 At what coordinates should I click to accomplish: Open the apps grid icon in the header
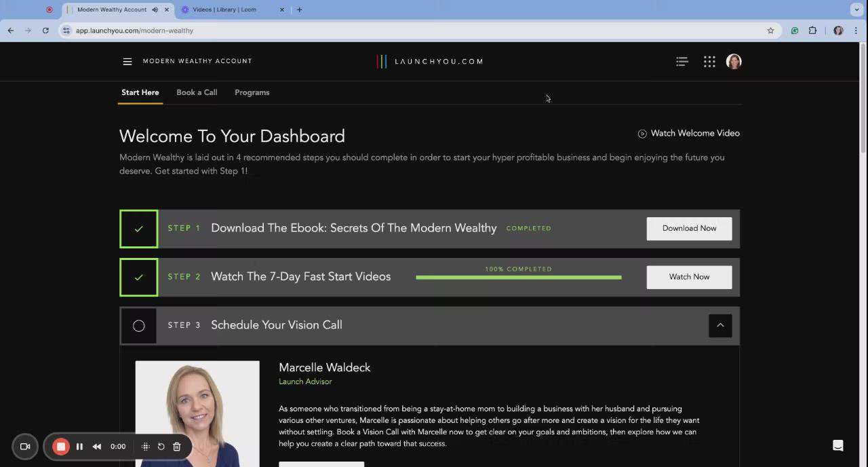coord(709,61)
